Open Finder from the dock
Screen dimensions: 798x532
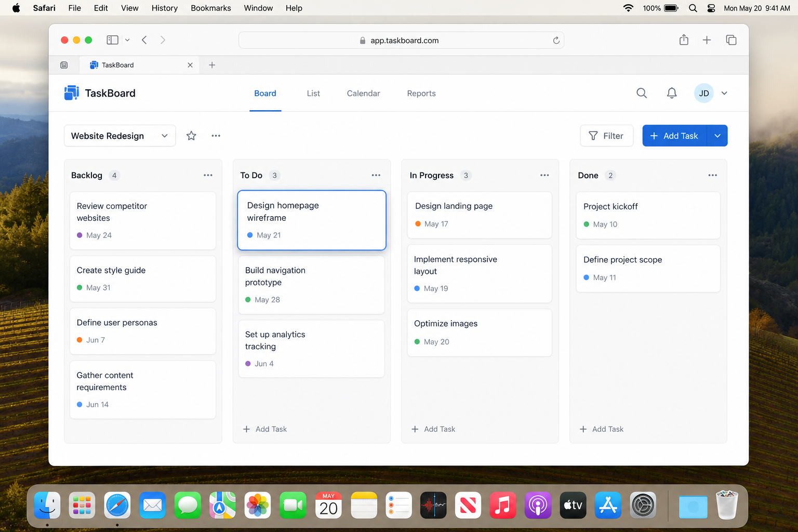click(x=47, y=505)
